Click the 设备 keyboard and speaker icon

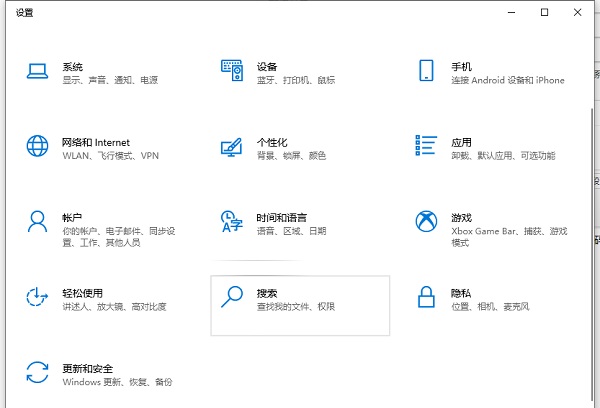(232, 71)
